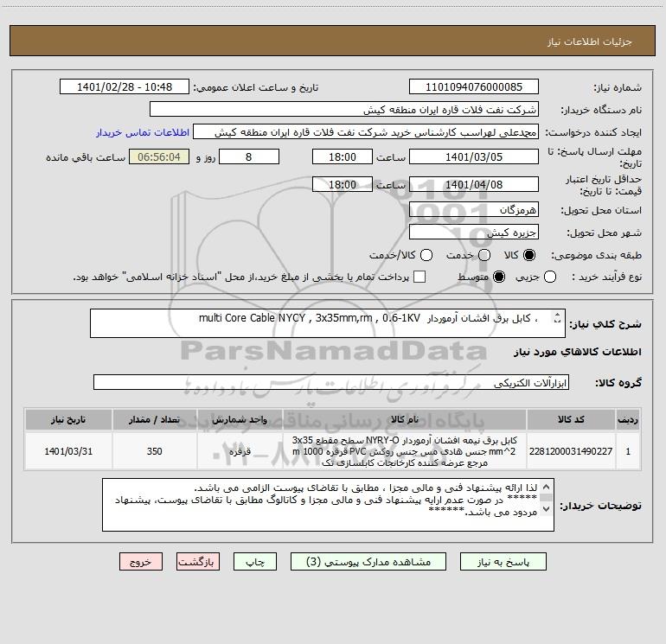
Task: Click buyer notes text area
Action: click(x=328, y=505)
